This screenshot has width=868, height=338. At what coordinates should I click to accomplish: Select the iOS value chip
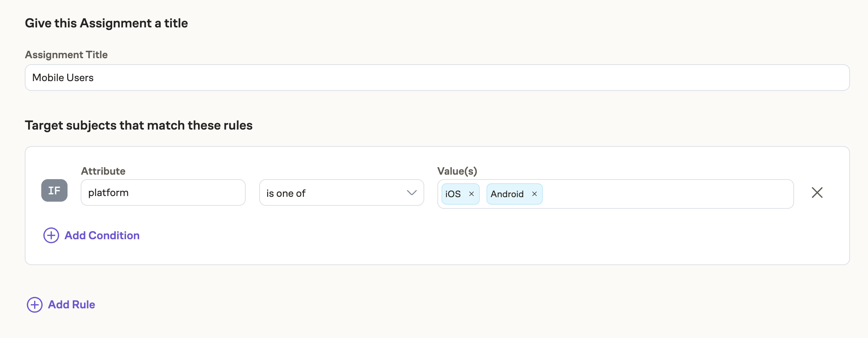click(x=453, y=194)
